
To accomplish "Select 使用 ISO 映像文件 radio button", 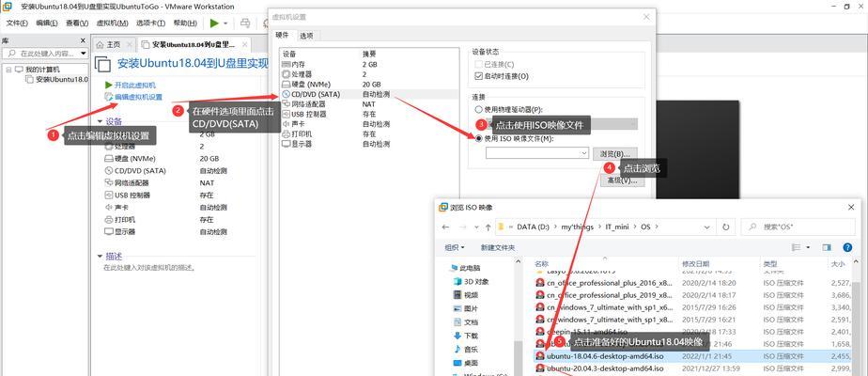I will coord(479,138).
